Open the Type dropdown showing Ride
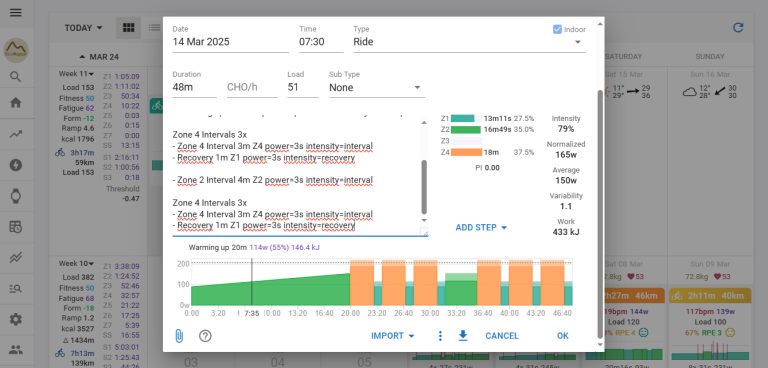The height and width of the screenshot is (368, 768). 469,42
